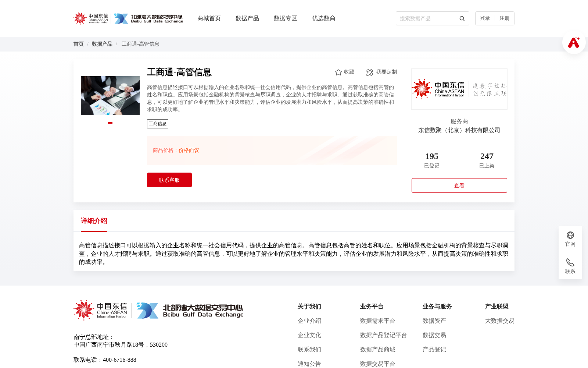This screenshot has height=368, width=588.
Task: Open footer link 企业介绍
Action: [309, 321]
